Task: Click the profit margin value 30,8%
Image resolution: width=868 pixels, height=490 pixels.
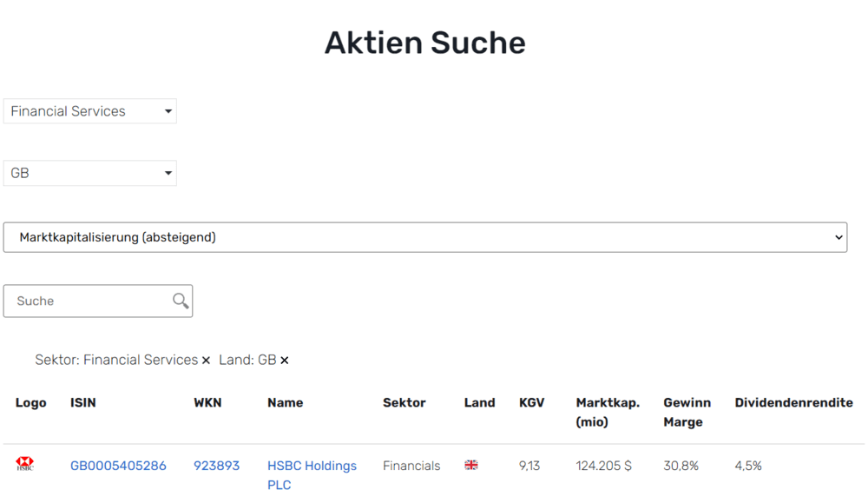Action: (681, 466)
